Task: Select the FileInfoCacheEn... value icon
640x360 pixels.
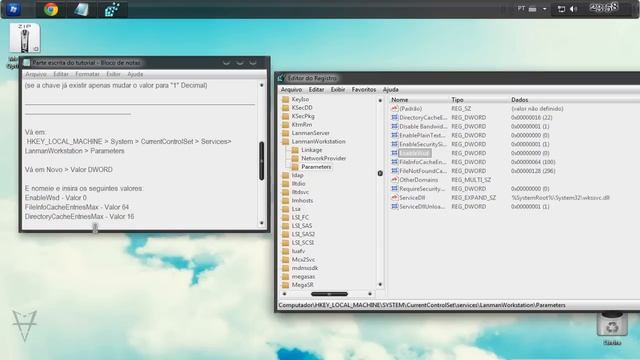Action: (x=395, y=162)
